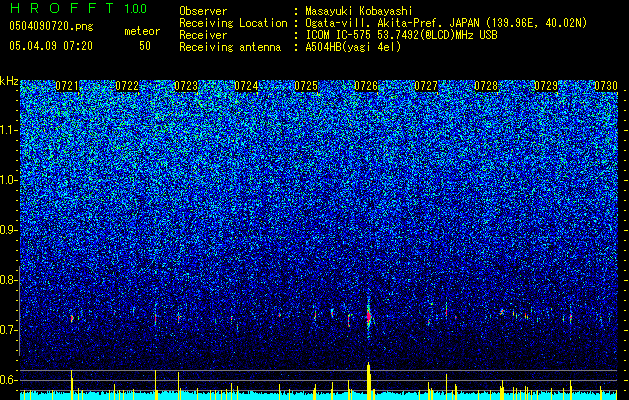629x400 pixels.
Task: Click the 0727 time marker
Action: tap(426, 86)
